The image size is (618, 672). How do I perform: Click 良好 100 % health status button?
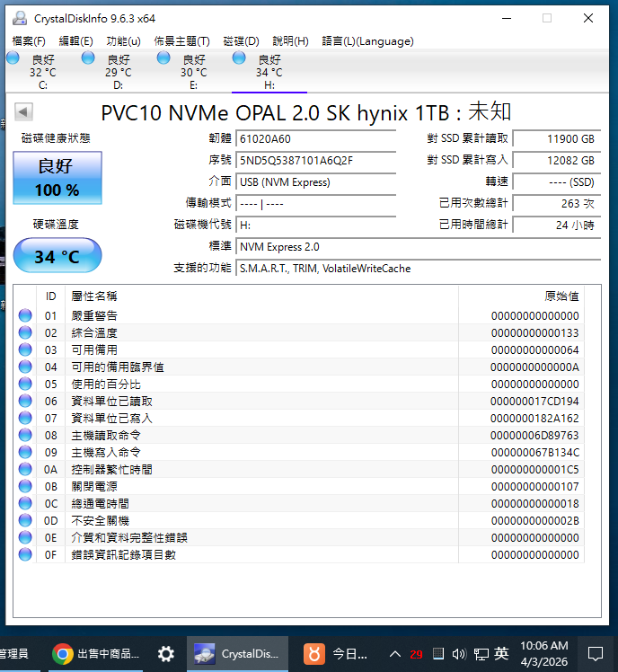[57, 178]
